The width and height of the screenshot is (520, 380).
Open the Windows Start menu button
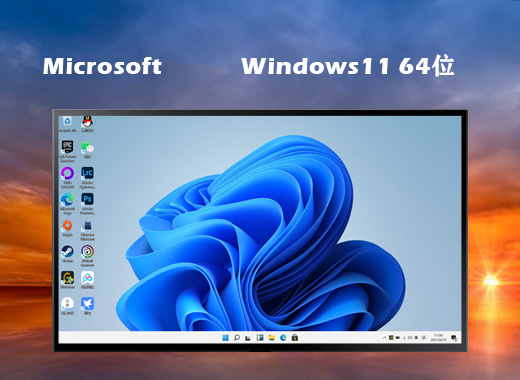225,338
